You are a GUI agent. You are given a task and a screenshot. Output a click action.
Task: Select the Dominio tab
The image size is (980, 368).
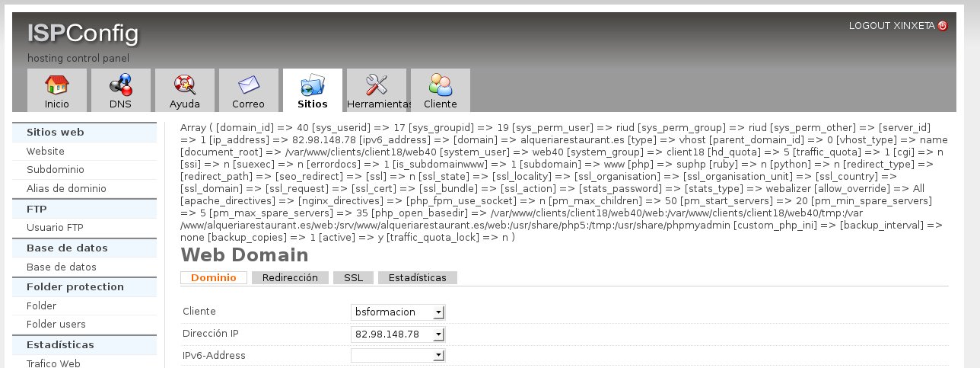(x=214, y=278)
